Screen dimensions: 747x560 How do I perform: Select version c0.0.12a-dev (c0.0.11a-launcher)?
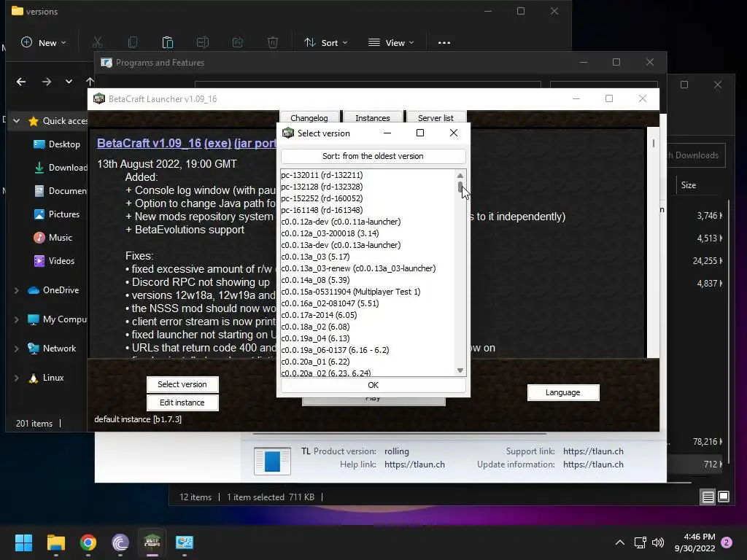[x=341, y=222]
